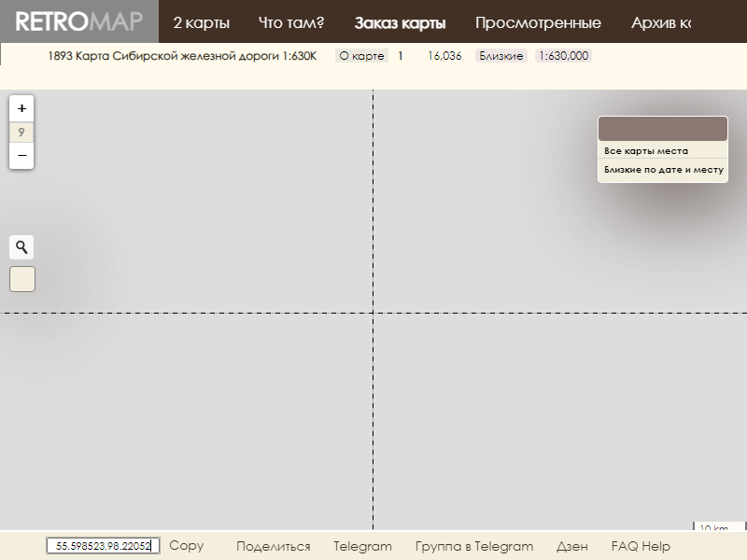747x560 pixels.
Task: Click the 'Поделиться' link
Action: [274, 546]
